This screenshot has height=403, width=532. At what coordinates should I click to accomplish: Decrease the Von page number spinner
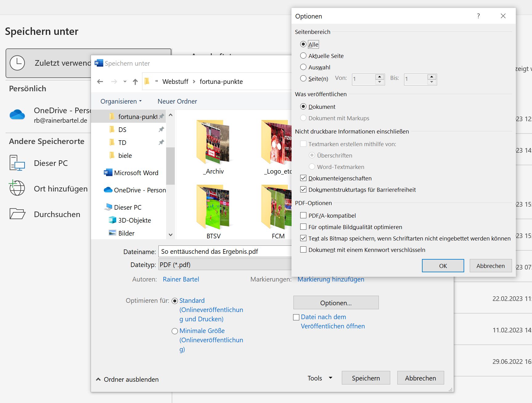tap(380, 82)
